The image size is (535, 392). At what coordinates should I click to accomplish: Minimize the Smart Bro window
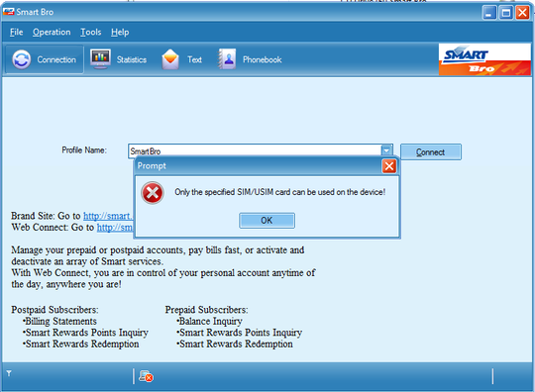[x=489, y=13]
